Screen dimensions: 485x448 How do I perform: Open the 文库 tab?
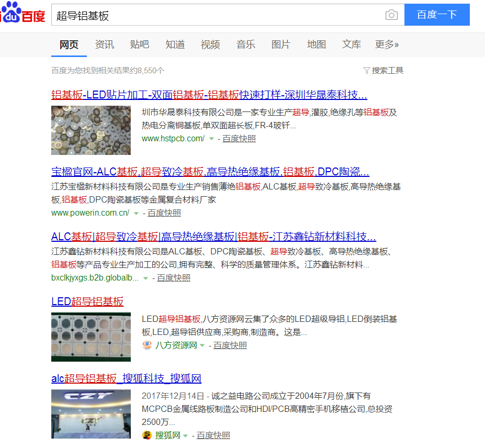coord(352,44)
